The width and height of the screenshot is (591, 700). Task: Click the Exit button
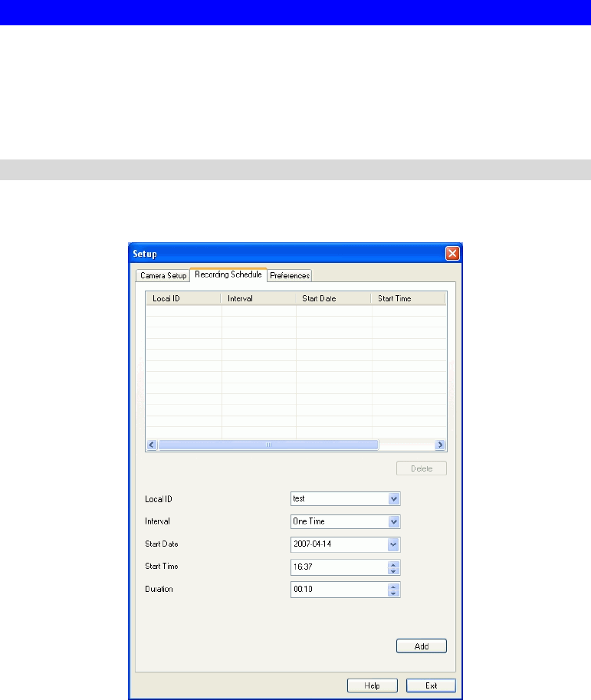coord(432,685)
